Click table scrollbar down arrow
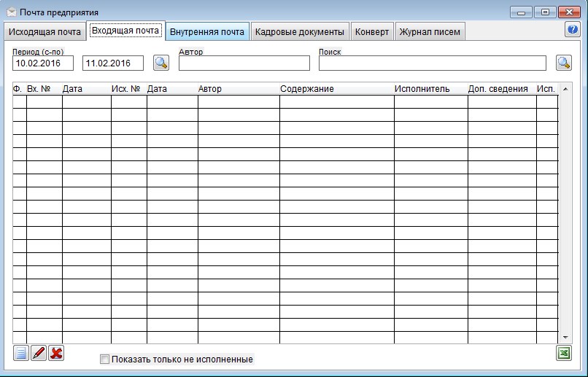This screenshot has width=588, height=377. [565, 338]
